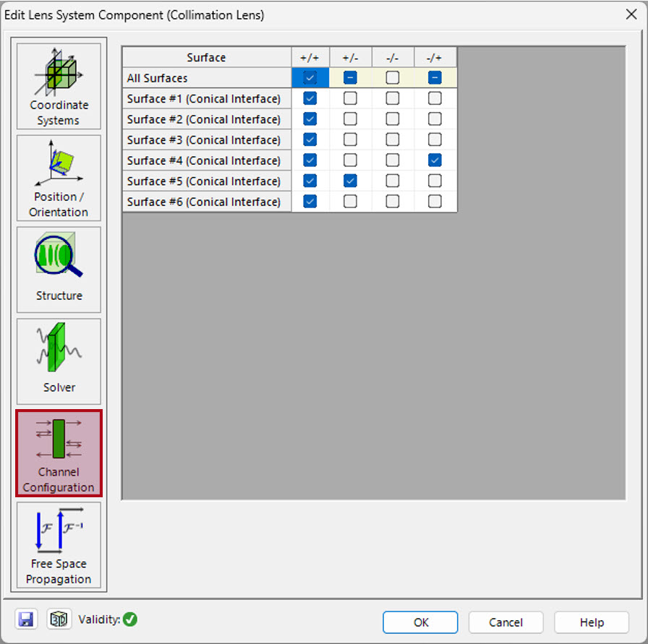
Task: Click the OK button
Action: (x=420, y=622)
